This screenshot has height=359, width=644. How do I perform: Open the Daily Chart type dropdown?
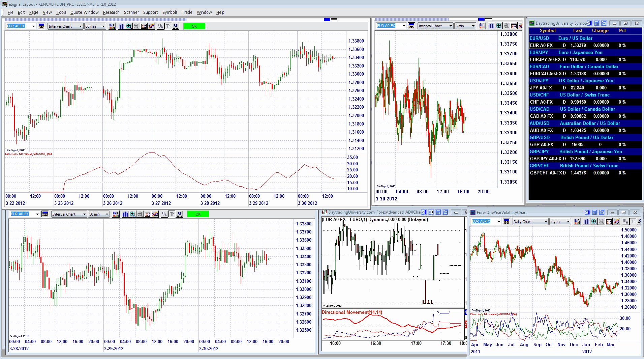pyautogui.click(x=530, y=222)
